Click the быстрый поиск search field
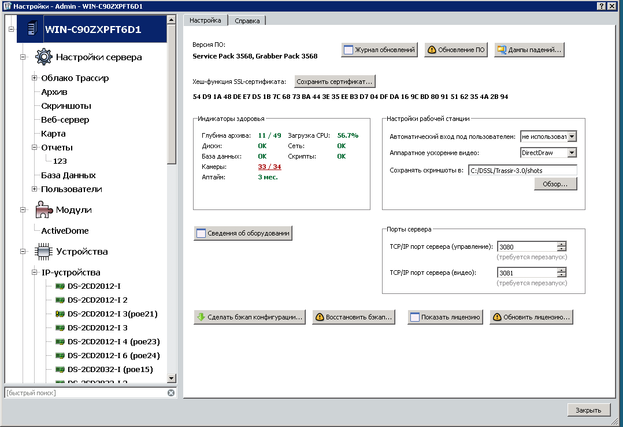This screenshot has height=427, width=623. point(85,393)
